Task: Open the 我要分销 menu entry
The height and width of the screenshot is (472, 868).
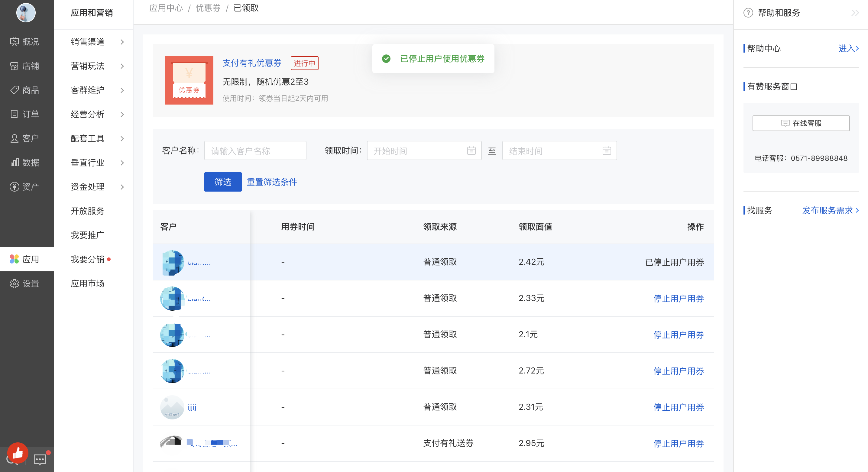Action: coord(88,259)
